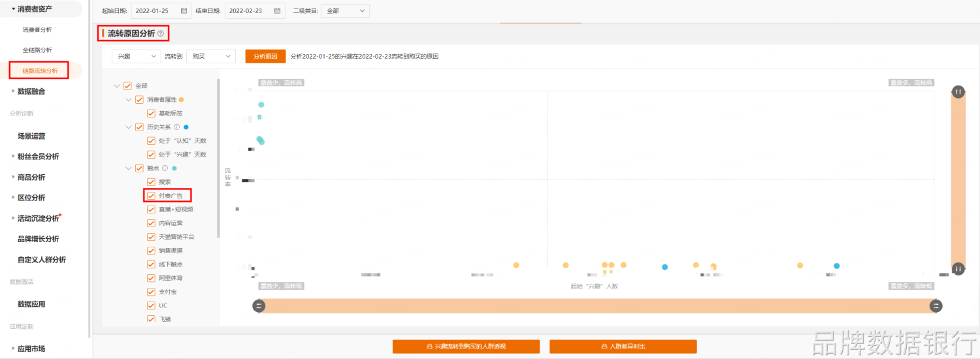Toggle the 搜索 checkbox
Screen dimensions: 980x359
pyautogui.click(x=151, y=181)
